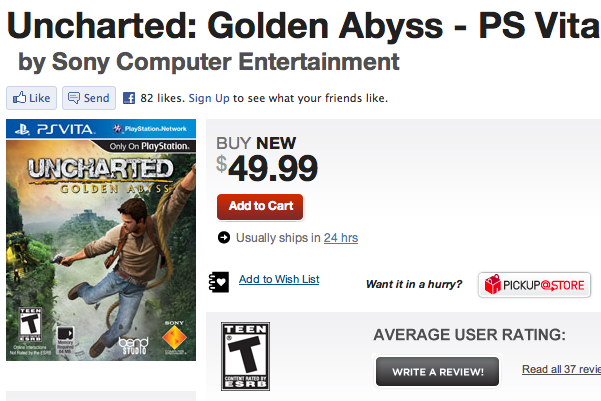601x401 pixels.
Task: Open the Read all 37 reviews link
Action: pos(560,370)
